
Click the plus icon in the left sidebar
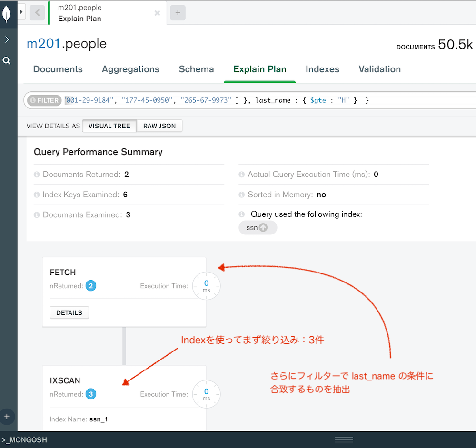(x=7, y=417)
